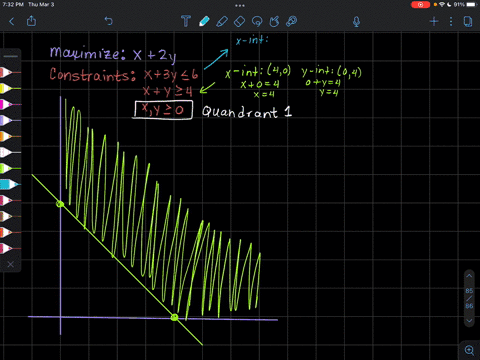Tap the red screen recording indicator
The height and width of the screenshot is (360, 480).
(420, 5)
